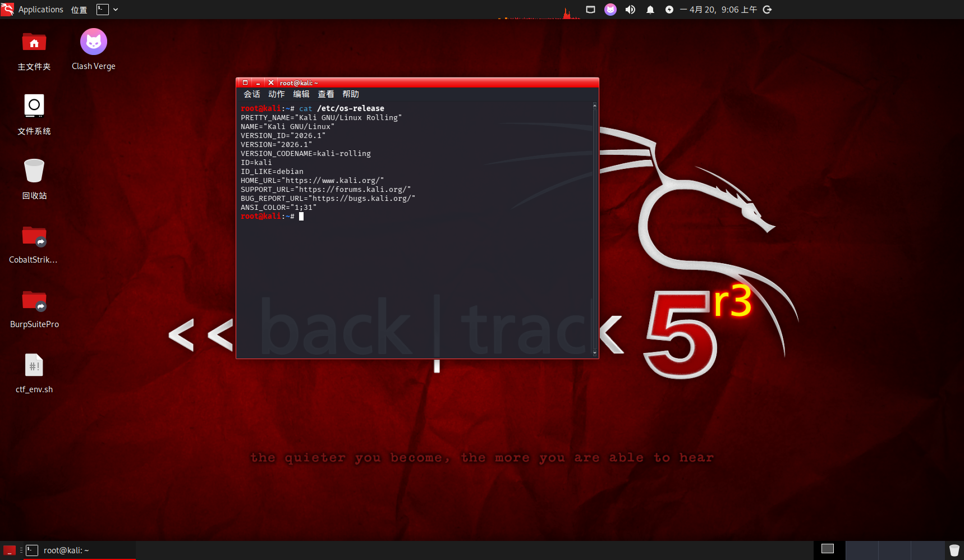Click the SUPPORT_URL forums.kali.org line
Image resolution: width=964 pixels, height=560 pixels.
326,190
